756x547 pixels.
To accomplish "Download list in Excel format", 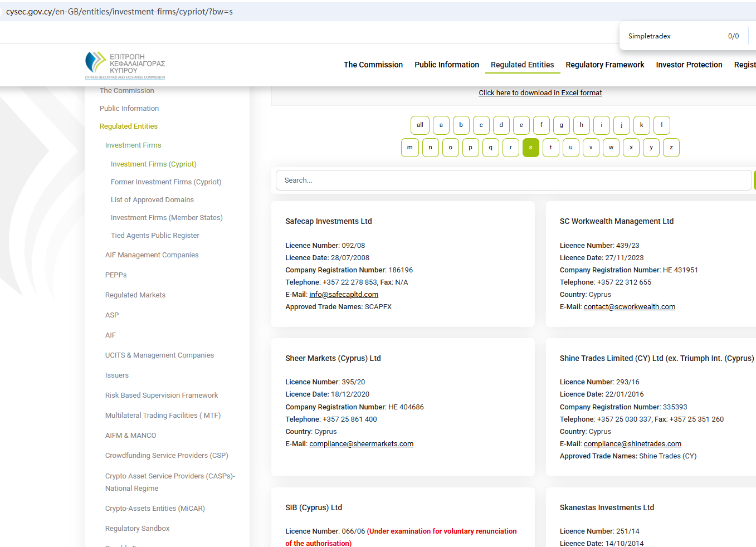I will tap(540, 93).
